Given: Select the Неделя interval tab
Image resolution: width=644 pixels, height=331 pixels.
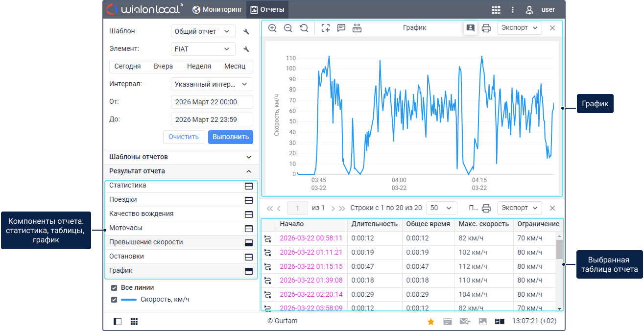Looking at the screenshot, I should click(199, 66).
